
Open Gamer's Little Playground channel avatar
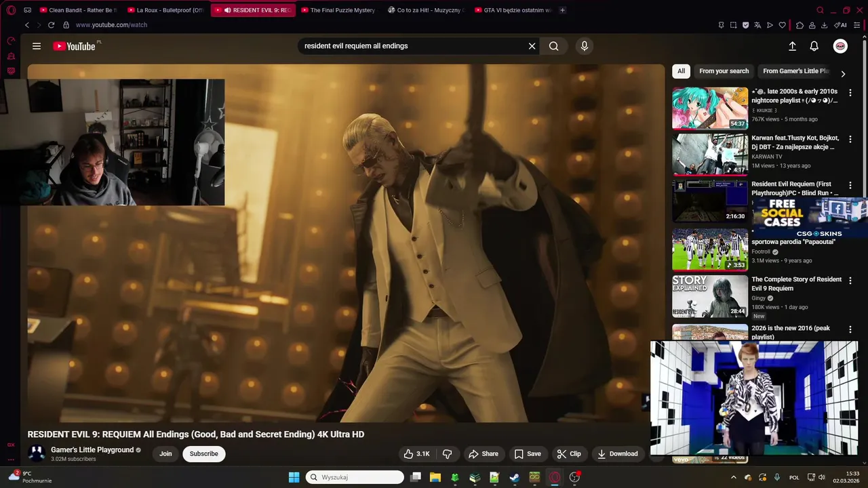tap(37, 453)
